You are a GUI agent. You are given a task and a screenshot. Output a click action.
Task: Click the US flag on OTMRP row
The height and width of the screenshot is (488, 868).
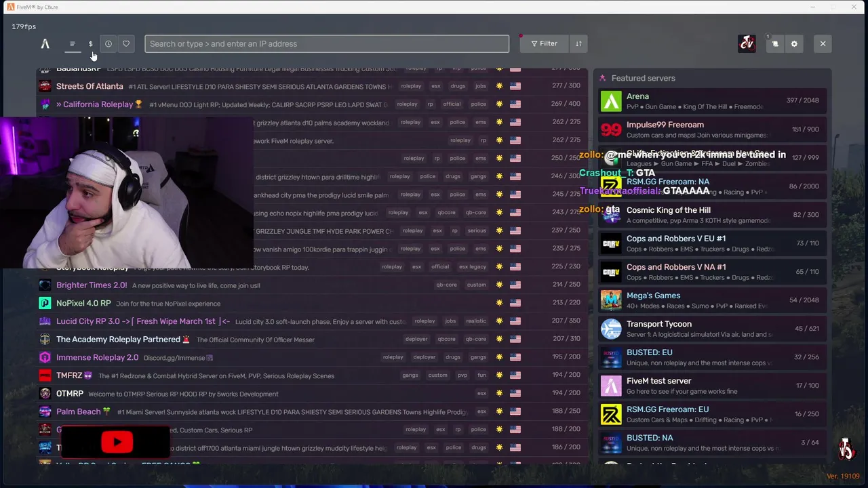pos(515,393)
